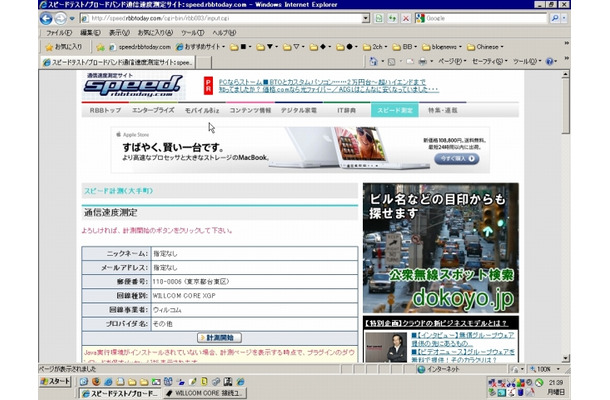Click the Home icon in command bar
The image size is (610, 400).
[373, 61]
